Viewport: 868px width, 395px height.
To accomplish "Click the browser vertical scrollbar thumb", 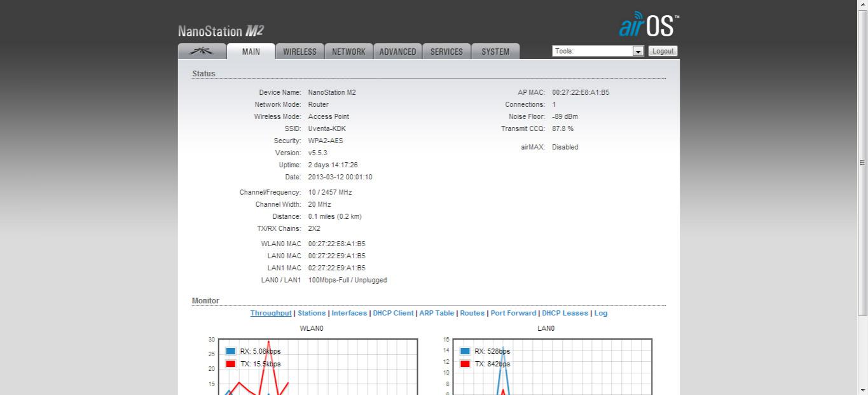I will (863, 163).
